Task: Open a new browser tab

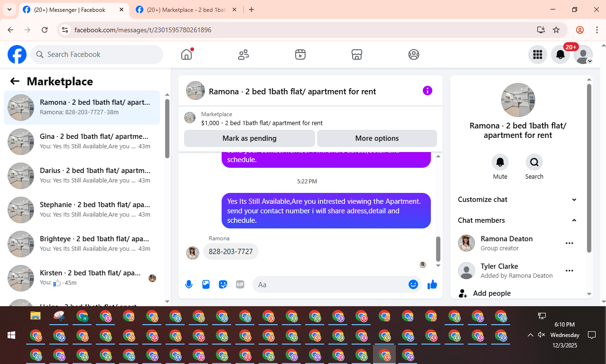Action: coord(252,10)
